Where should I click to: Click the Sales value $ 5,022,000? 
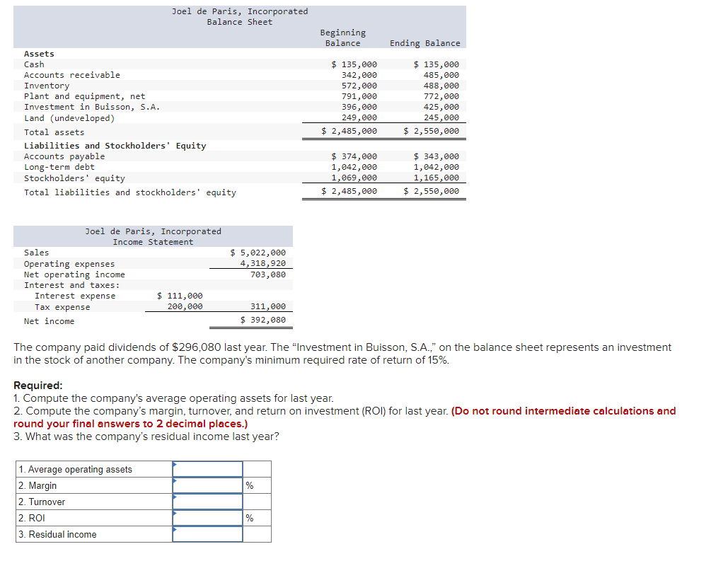click(x=258, y=253)
